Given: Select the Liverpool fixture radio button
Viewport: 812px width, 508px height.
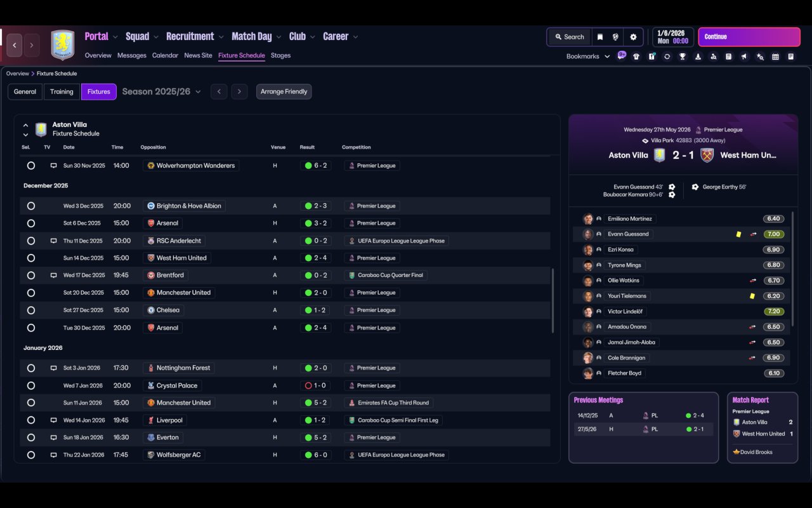Looking at the screenshot, I should click(x=31, y=420).
